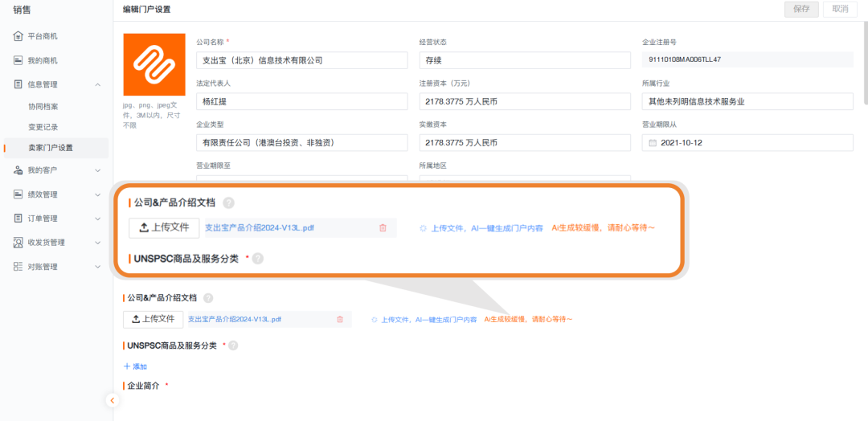The height and width of the screenshot is (421, 868).
Task: Collapse the 信息管理 section chevron
Action: click(x=98, y=84)
